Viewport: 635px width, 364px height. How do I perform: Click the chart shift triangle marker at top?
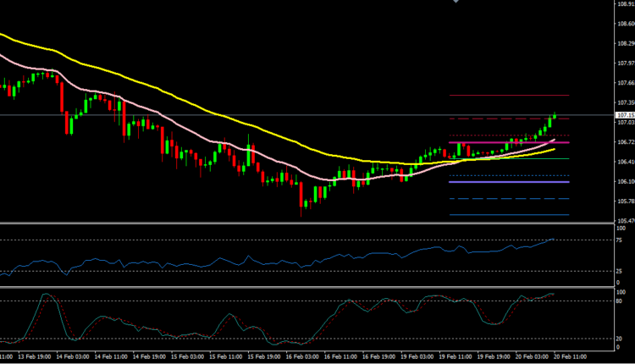pyautogui.click(x=457, y=3)
